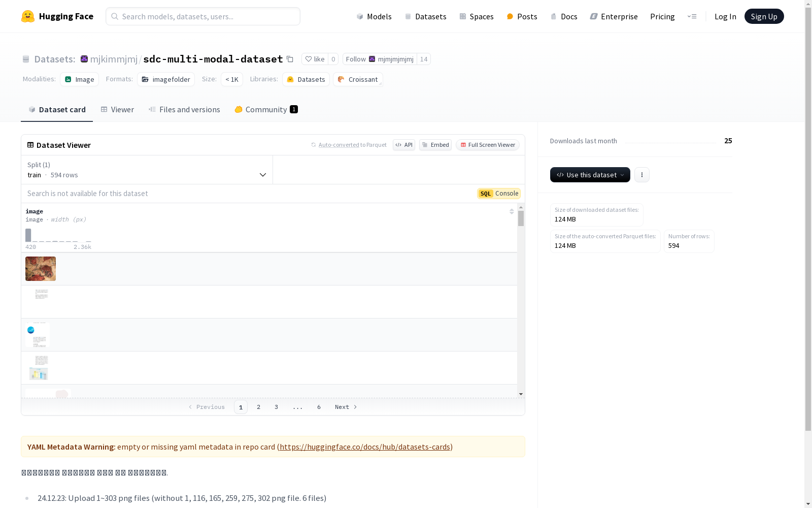Click the mjkimmjmj avatar icon
The width and height of the screenshot is (812, 508).
(84, 59)
